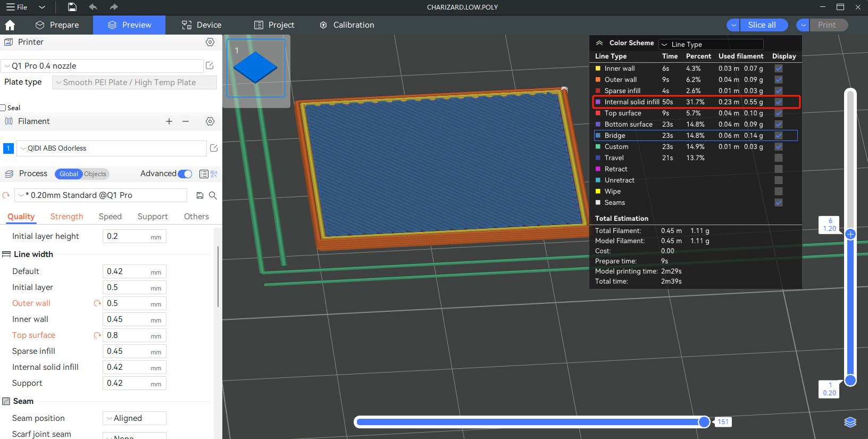Toggle Seams display checkbox
Screen dimensions: 868x439
(779, 202)
